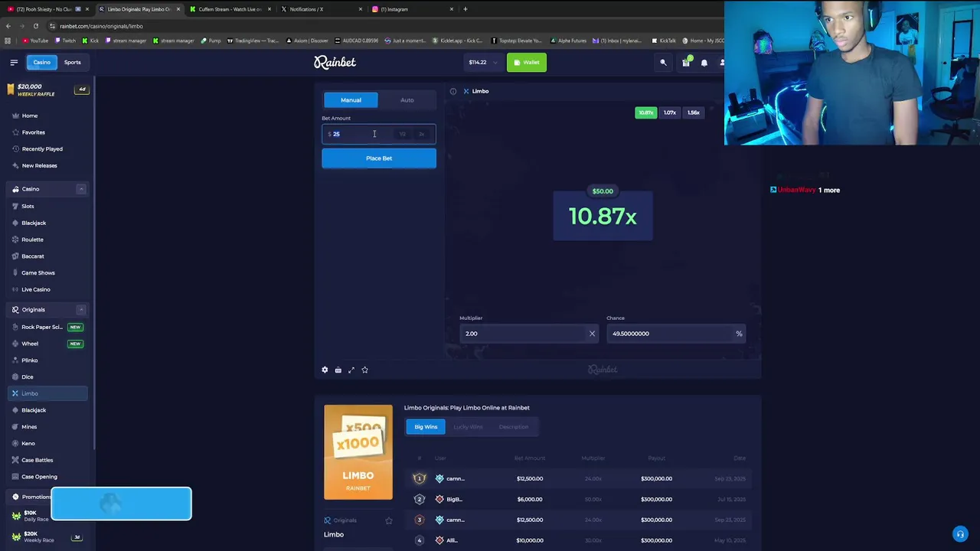This screenshot has height=551, width=980.
Task: Show the Lucky Wins tab
Action: tap(468, 427)
